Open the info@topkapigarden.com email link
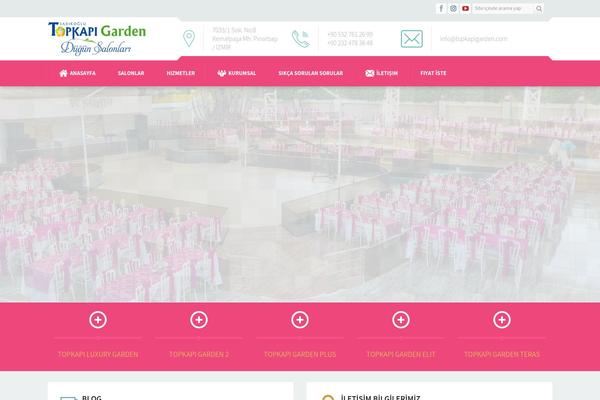 pyautogui.click(x=473, y=39)
